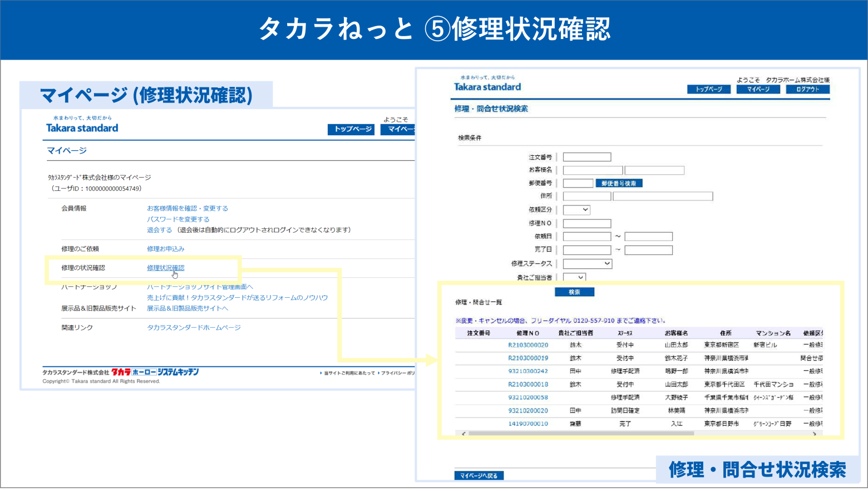Click status 訪問日確定 in table
868x491 pixels.
pos(625,411)
